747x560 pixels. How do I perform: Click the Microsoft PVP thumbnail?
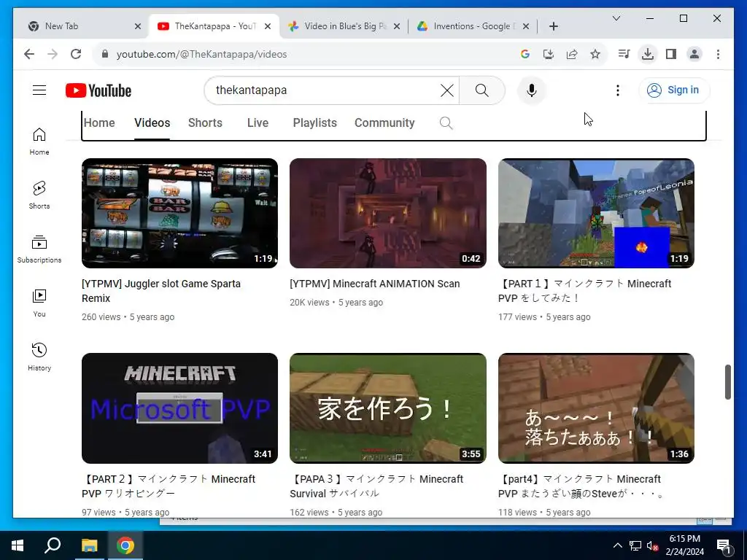[179, 408]
